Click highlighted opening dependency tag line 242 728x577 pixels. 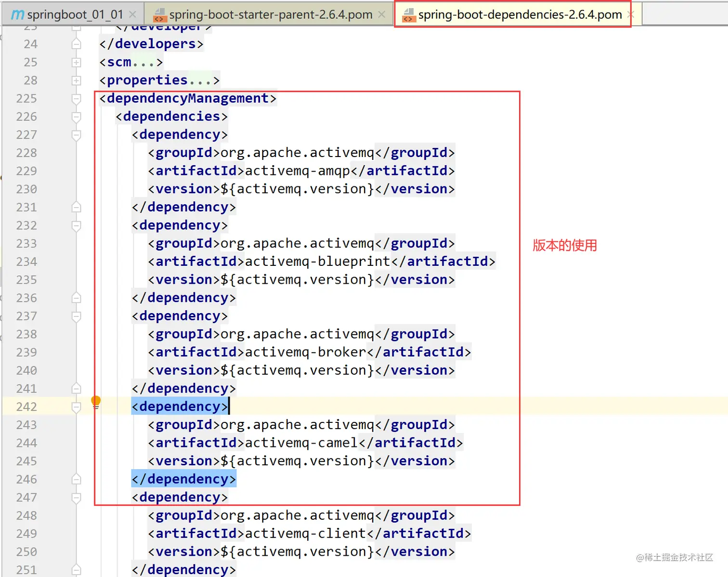[x=180, y=407]
